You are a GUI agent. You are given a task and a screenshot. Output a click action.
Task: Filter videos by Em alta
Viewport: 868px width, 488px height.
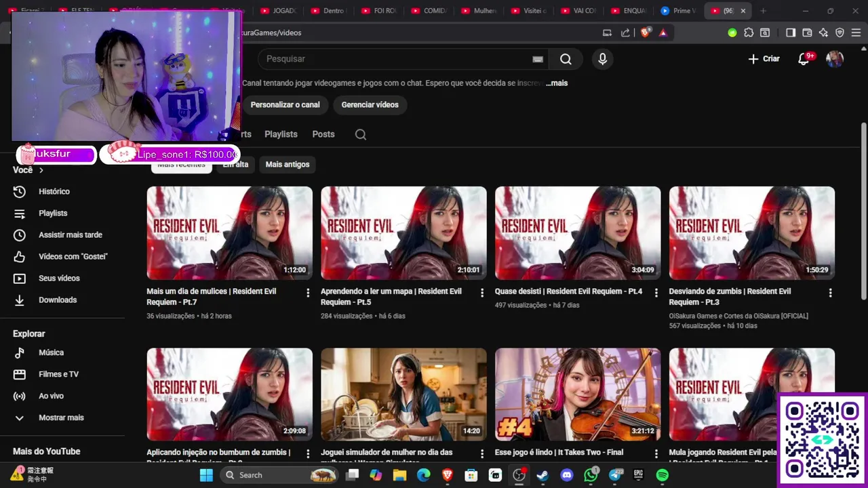(x=235, y=165)
